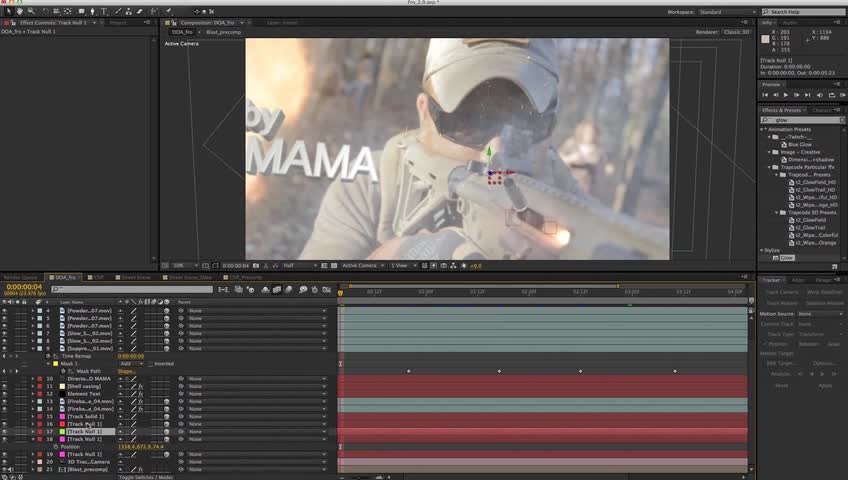Select the Rectangle shape tool
Viewport: 848px width, 480px height.
(81, 11)
